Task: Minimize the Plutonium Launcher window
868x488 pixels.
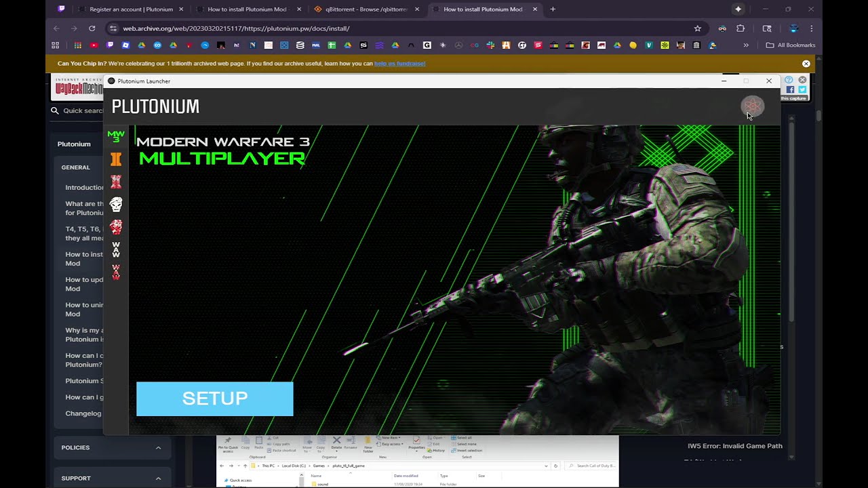Action: [724, 81]
